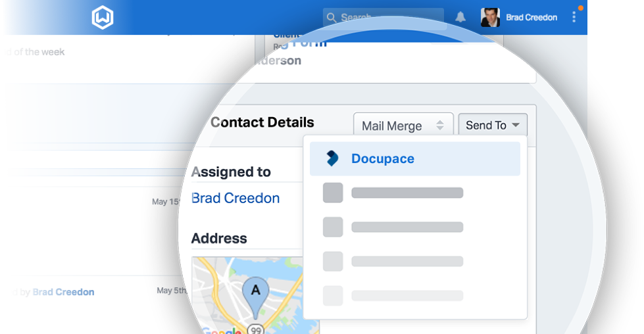Click Brad Creedon's profile avatar
Viewport: 644px width, 334px height.
490,18
